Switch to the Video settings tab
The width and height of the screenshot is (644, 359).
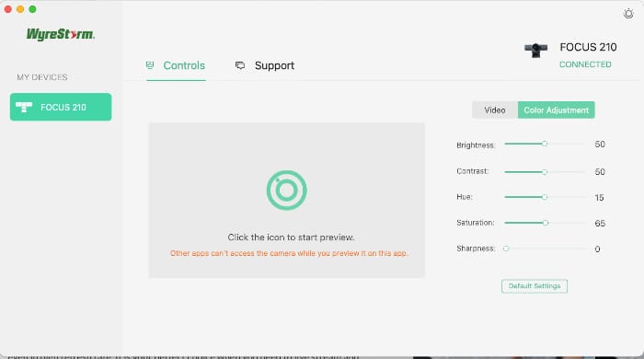click(495, 110)
